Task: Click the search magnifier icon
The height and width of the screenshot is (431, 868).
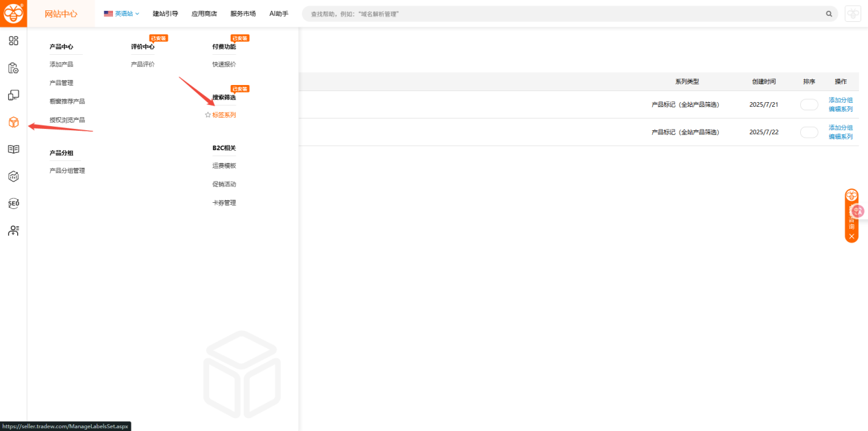Action: click(x=829, y=14)
